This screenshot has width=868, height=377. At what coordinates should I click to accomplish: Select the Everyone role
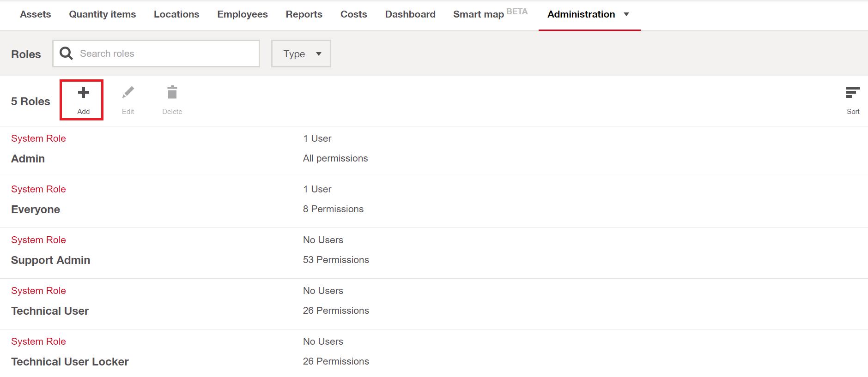pos(36,209)
